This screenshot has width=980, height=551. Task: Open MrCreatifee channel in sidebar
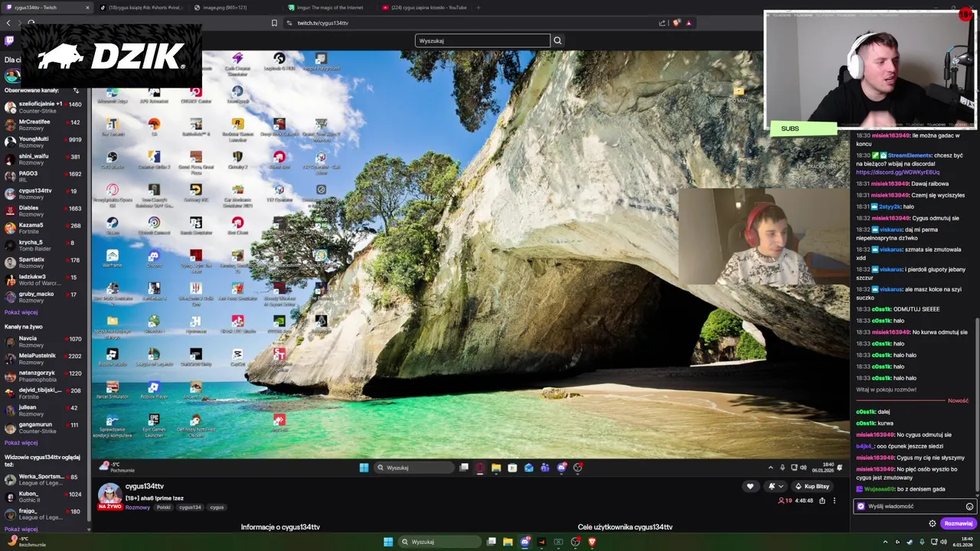tap(44, 125)
